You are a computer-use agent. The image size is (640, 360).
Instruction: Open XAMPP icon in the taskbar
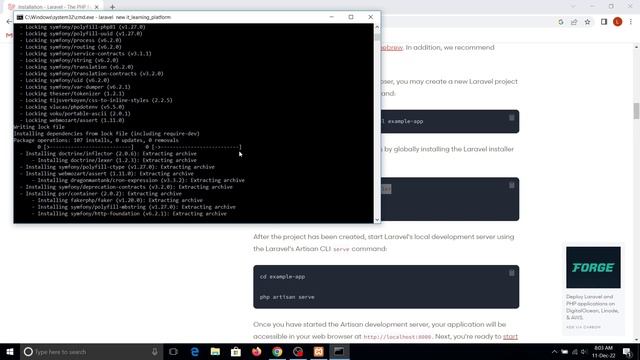point(318,351)
